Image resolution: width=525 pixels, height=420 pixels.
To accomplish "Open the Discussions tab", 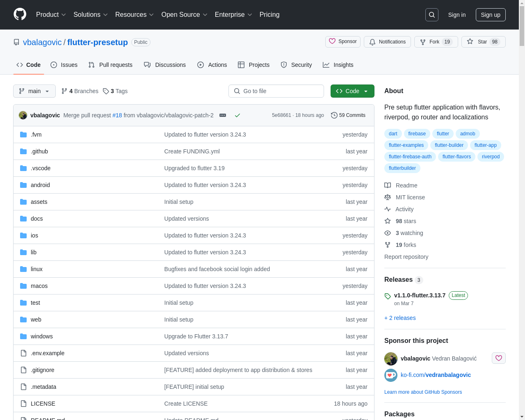I will 165,65.
